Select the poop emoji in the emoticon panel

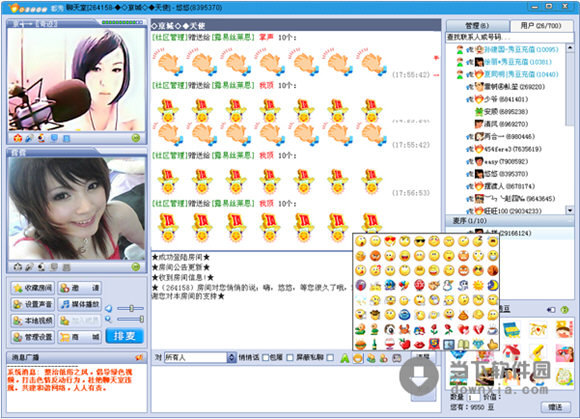[x=463, y=315]
